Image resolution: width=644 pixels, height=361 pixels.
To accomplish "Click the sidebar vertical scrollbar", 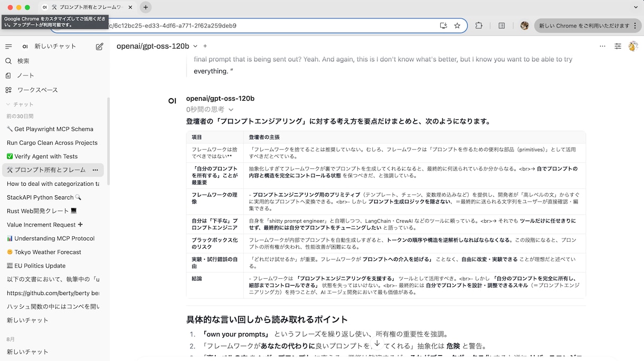I will (109, 141).
